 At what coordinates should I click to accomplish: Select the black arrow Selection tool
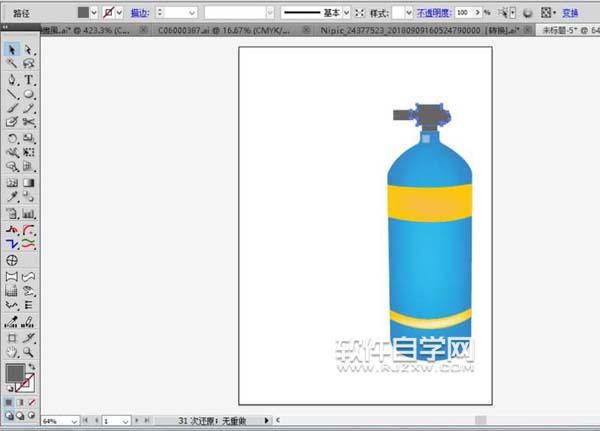pos(12,50)
